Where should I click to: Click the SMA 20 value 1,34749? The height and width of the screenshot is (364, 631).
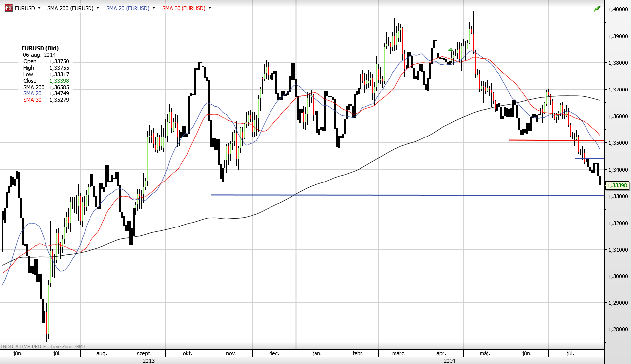[x=58, y=93]
